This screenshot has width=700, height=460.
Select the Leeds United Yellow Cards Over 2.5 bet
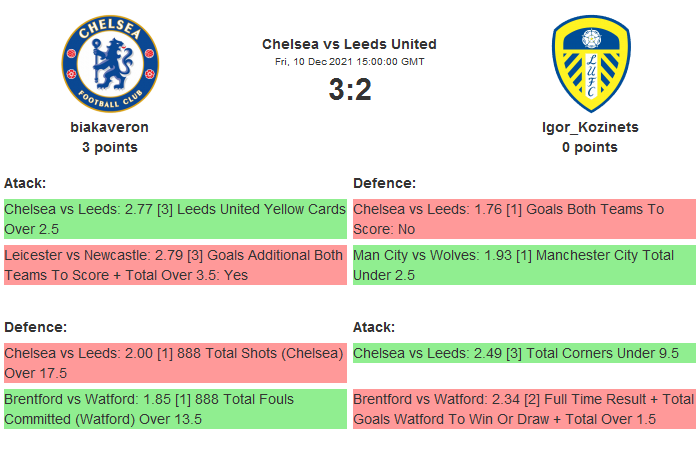175,219
